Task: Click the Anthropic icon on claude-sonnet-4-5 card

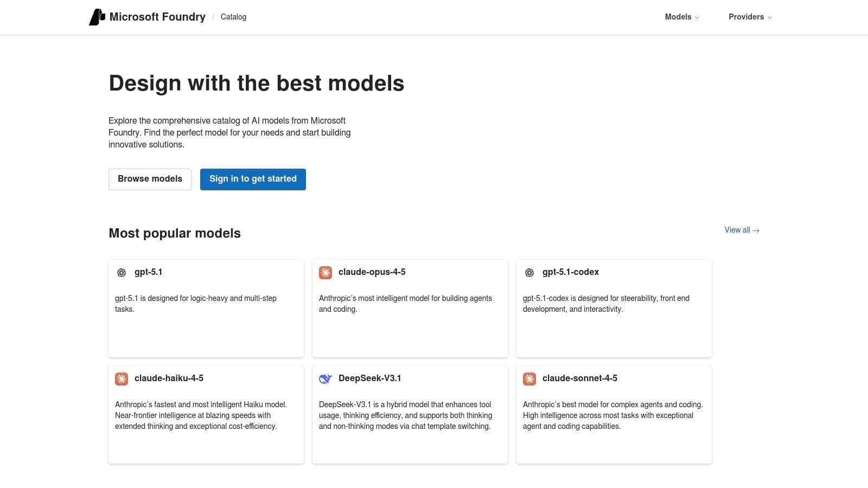Action: [529, 379]
